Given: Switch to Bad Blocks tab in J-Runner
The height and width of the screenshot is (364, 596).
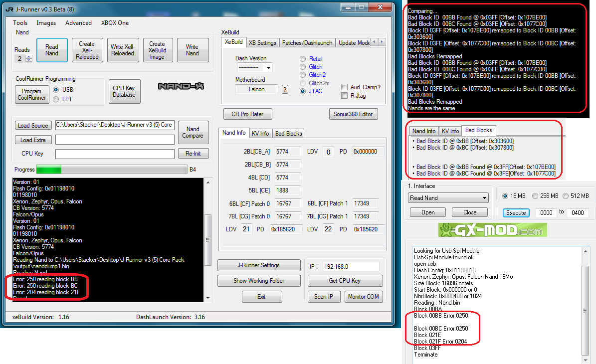Looking at the screenshot, I should point(288,133).
